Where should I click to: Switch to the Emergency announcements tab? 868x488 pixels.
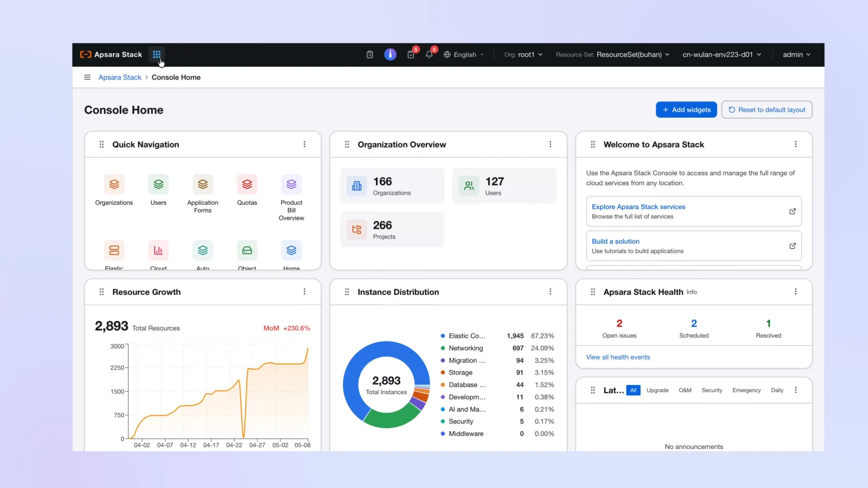[746, 390]
